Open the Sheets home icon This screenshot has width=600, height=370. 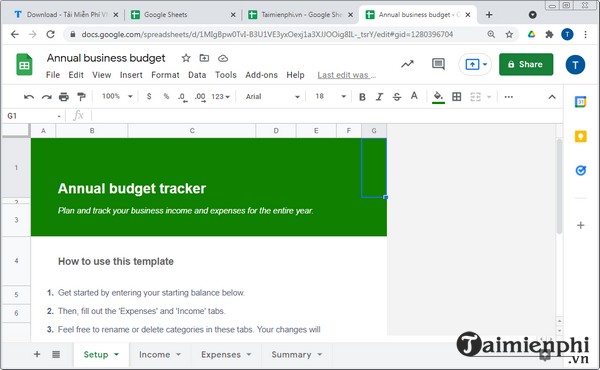pos(24,65)
